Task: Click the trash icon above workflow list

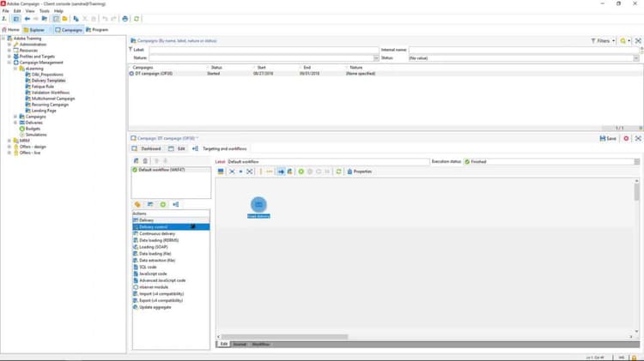Action: click(145, 161)
